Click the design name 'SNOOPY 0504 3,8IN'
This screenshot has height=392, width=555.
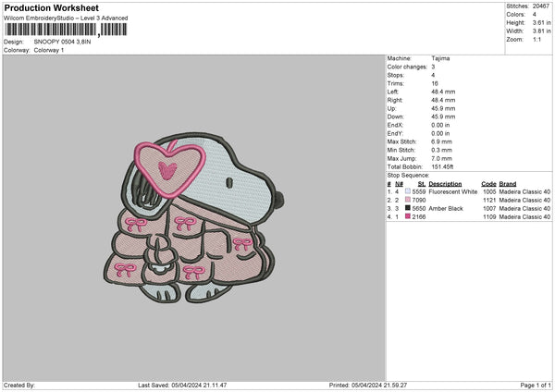coord(62,42)
